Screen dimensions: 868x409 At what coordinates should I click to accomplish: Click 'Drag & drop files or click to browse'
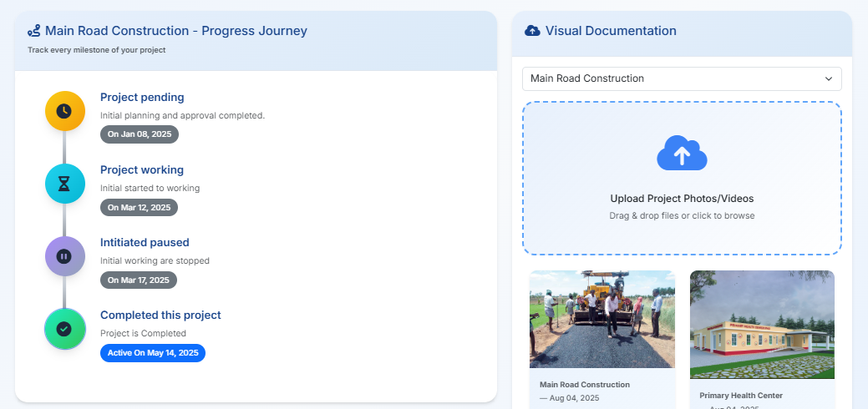coord(682,216)
